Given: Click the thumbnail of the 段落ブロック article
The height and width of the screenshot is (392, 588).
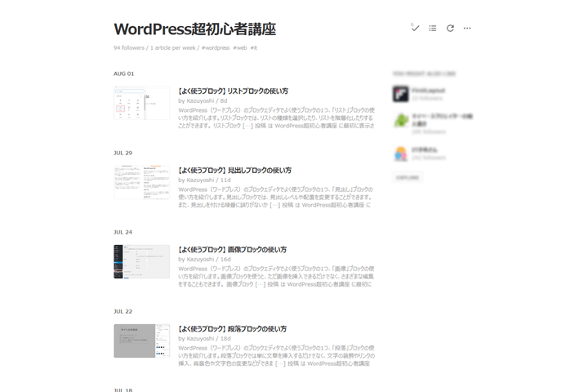Looking at the screenshot, I should pos(142,341).
